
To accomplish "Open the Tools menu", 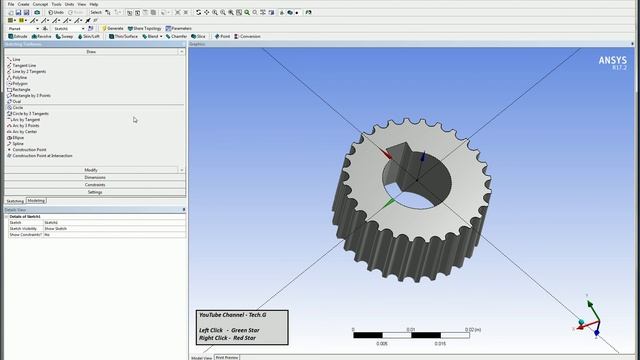I will [56, 4].
